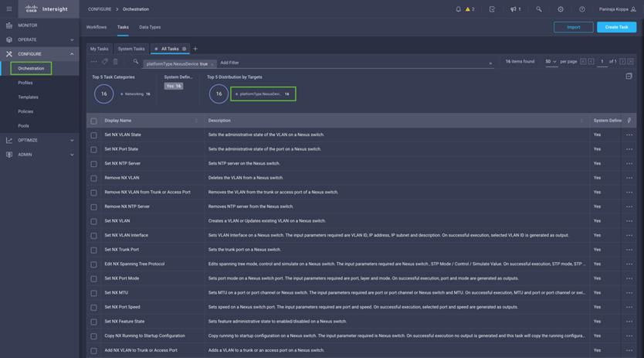Viewport: 644px width, 358px height.
Task: Switch to the Data Types tab
Action: 150,27
